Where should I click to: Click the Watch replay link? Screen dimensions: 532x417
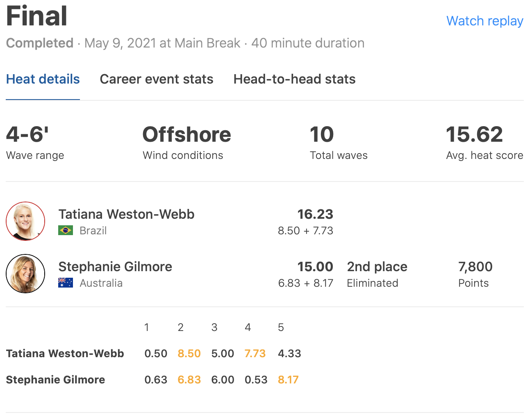point(484,21)
